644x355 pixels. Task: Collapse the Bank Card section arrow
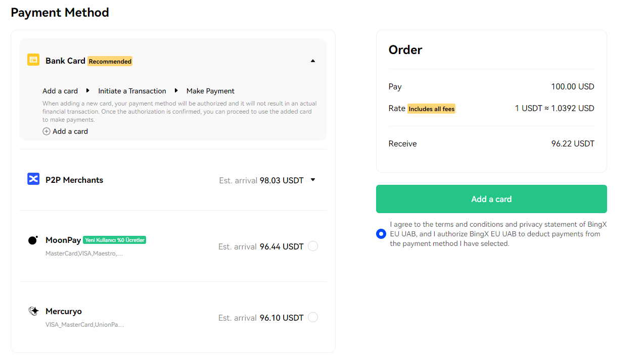pyautogui.click(x=313, y=61)
